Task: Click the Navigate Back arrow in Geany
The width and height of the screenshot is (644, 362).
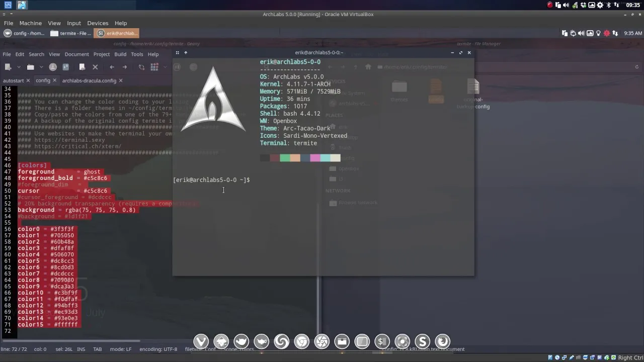Action: 112,67
